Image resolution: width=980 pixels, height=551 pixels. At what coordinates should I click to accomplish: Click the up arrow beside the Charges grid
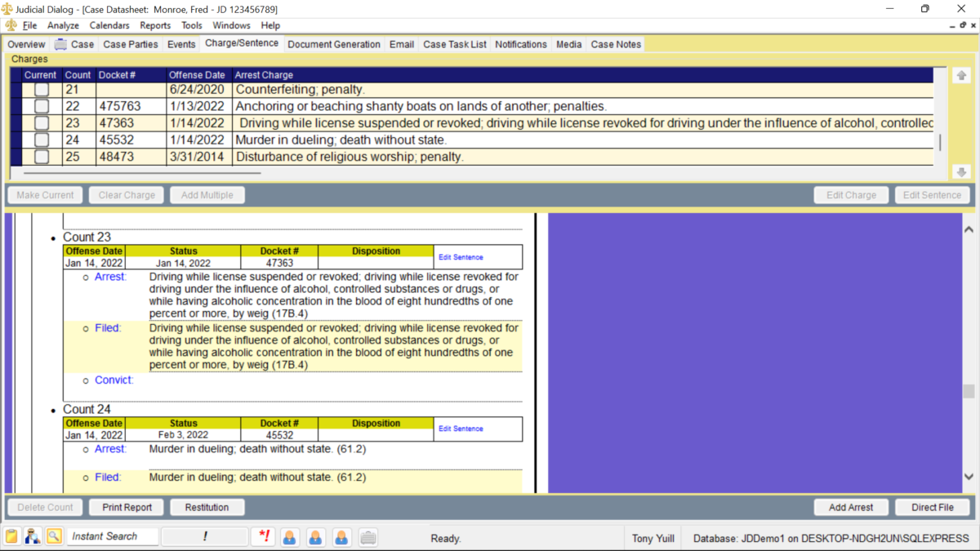[x=961, y=74]
